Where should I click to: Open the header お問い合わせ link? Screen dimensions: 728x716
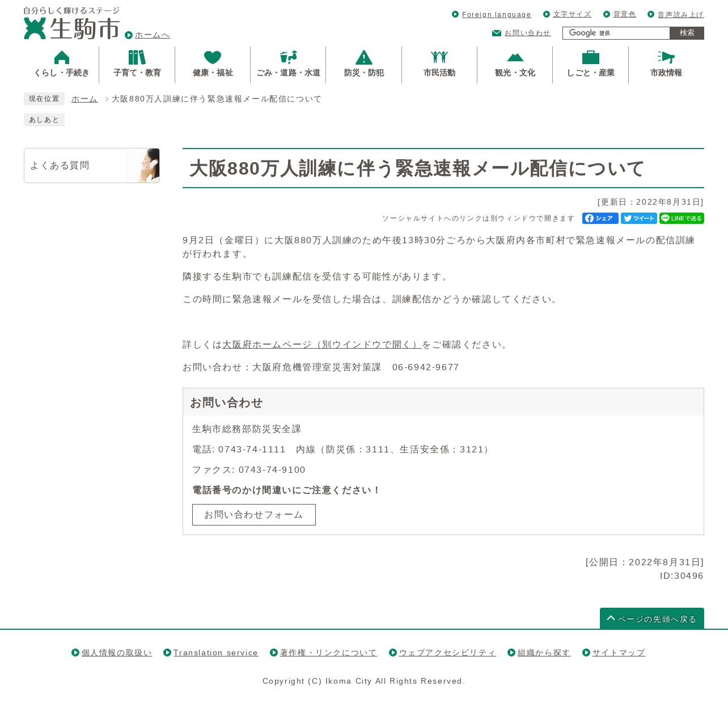527,33
